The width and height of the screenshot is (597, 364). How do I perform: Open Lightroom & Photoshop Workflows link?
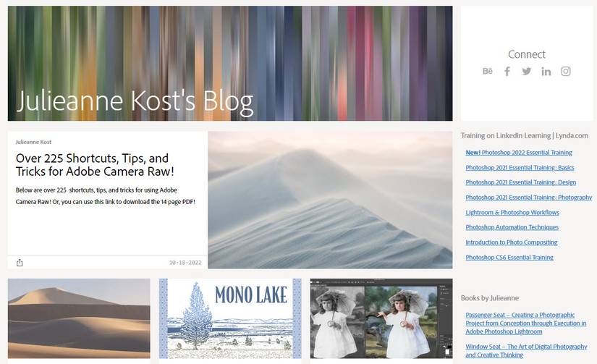coord(512,213)
